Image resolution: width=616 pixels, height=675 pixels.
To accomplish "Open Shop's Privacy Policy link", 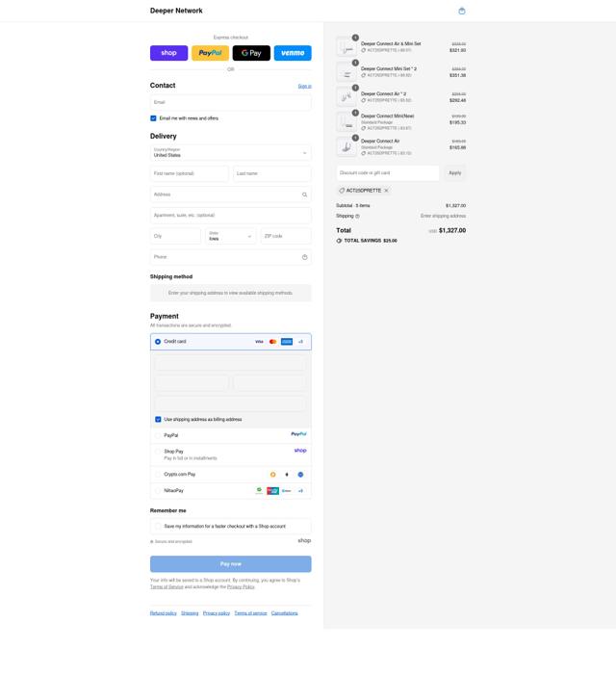I will [x=241, y=587].
